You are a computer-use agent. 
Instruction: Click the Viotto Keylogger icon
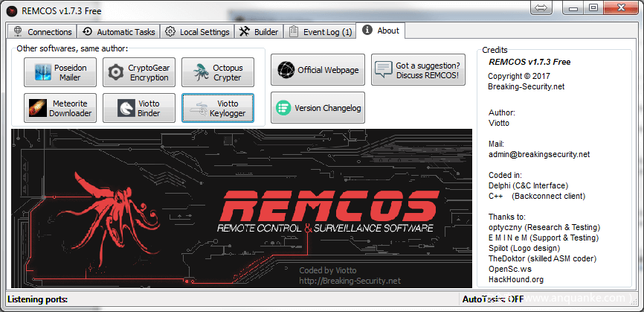pos(198,108)
